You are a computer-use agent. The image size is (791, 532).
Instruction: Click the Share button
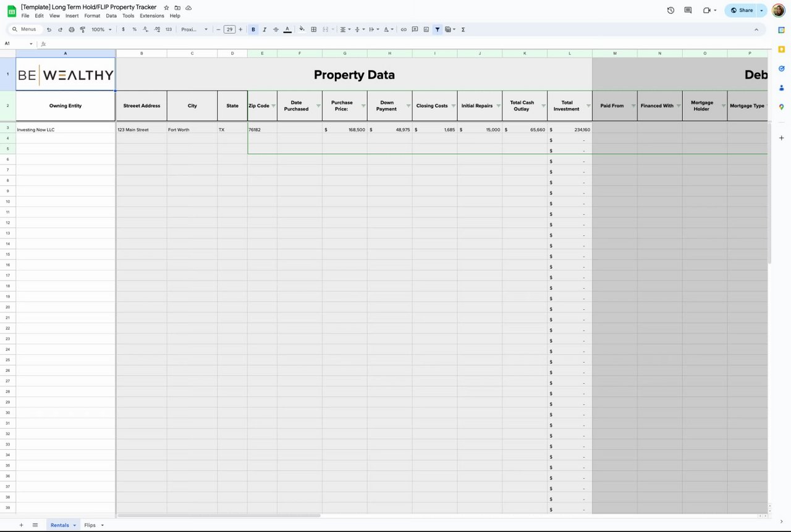pos(741,10)
